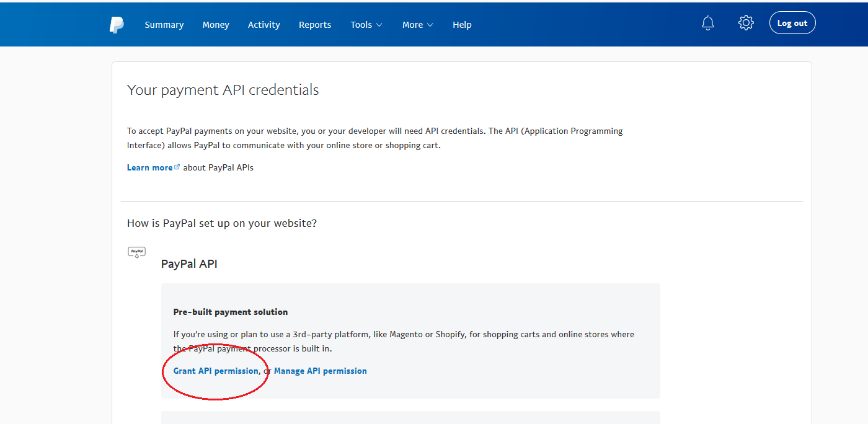Click the 'about PayPal APIs' text
Screen dimensions: 868x424
[218, 167]
